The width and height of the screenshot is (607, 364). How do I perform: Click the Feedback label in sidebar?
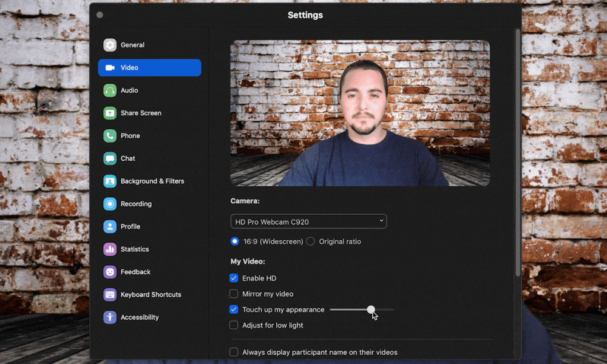135,272
